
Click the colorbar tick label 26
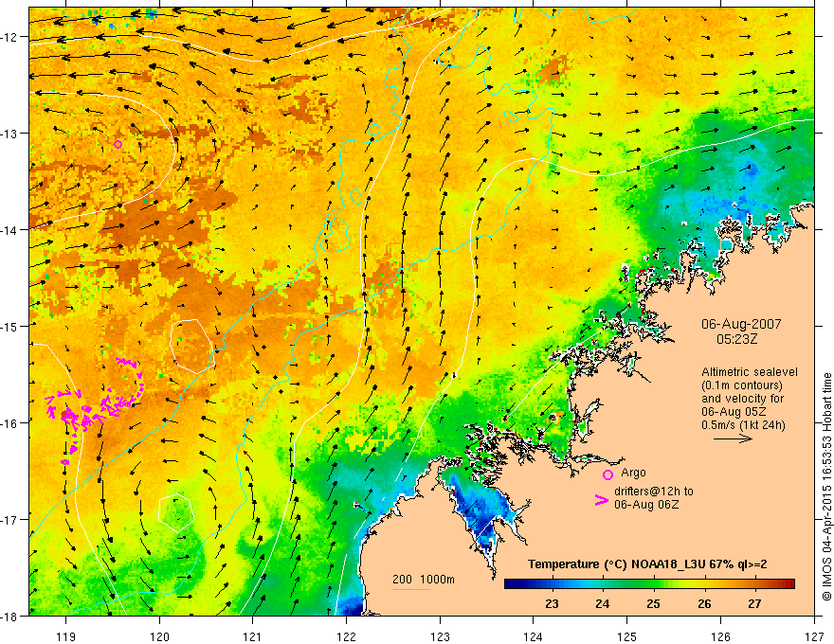point(704,603)
